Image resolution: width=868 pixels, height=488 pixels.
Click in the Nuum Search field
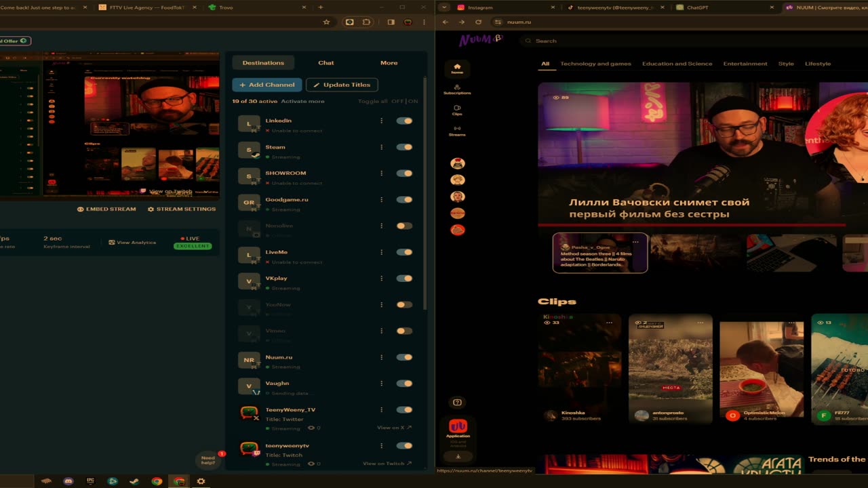pos(692,41)
